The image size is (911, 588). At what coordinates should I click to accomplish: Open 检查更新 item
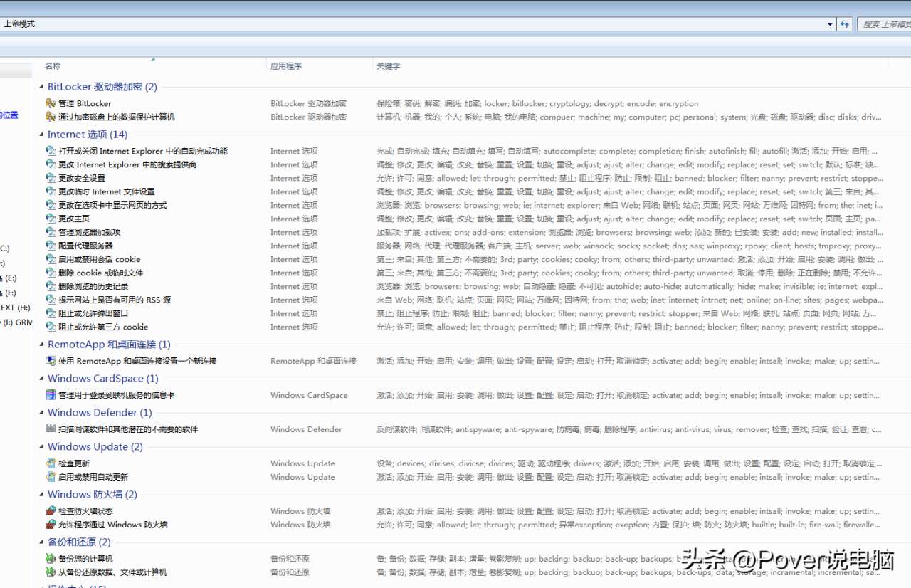pyautogui.click(x=74, y=463)
